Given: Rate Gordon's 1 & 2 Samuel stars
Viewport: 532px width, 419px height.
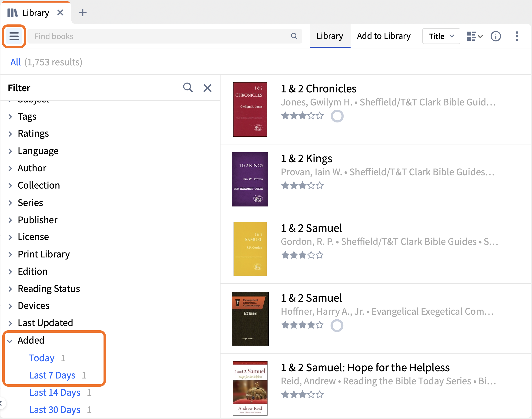Looking at the screenshot, I should (x=302, y=255).
